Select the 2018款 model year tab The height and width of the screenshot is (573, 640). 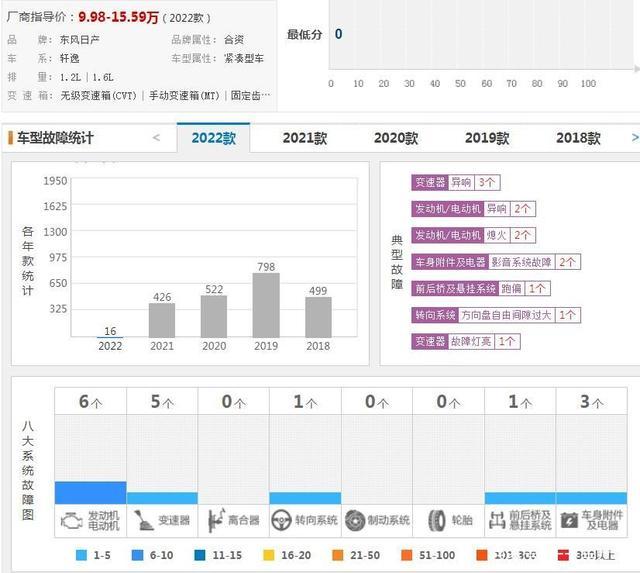tap(578, 138)
